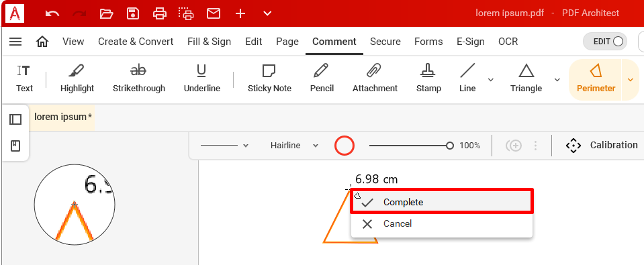Image resolution: width=644 pixels, height=265 pixels.
Task: Toggle the side panel icon
Action: tap(15, 119)
